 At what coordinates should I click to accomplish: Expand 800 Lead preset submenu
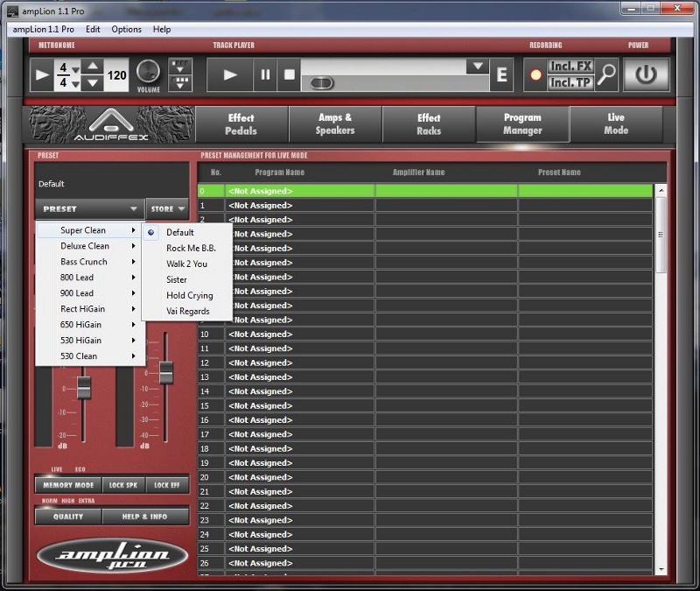click(x=91, y=278)
